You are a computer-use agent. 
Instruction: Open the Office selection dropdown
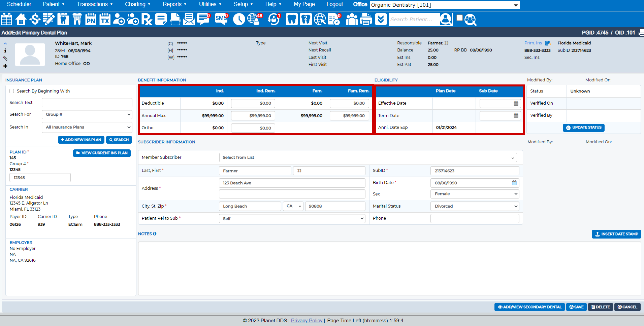click(445, 5)
